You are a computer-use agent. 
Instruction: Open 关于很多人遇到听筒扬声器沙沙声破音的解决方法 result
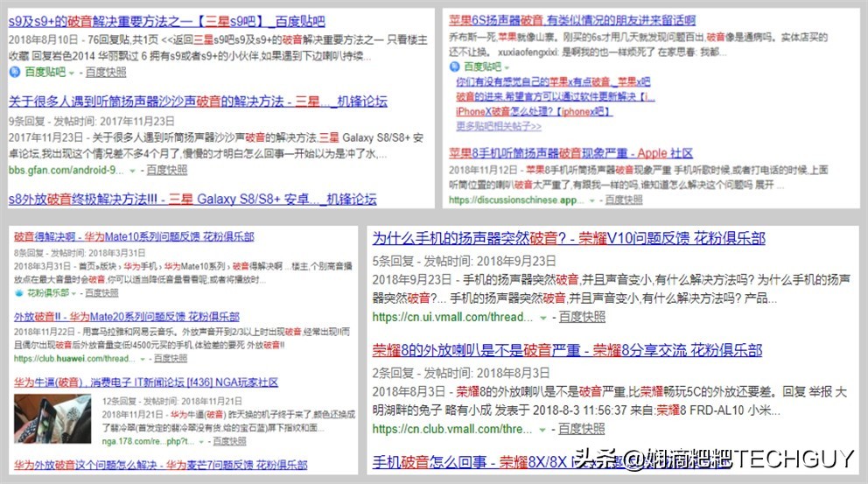[198, 102]
